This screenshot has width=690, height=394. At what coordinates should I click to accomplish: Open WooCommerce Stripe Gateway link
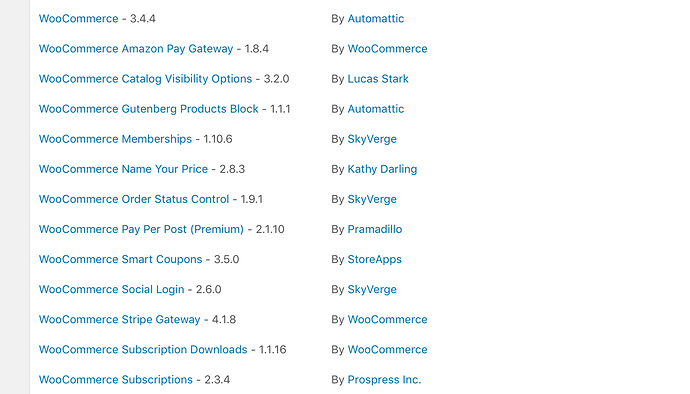[x=120, y=320]
